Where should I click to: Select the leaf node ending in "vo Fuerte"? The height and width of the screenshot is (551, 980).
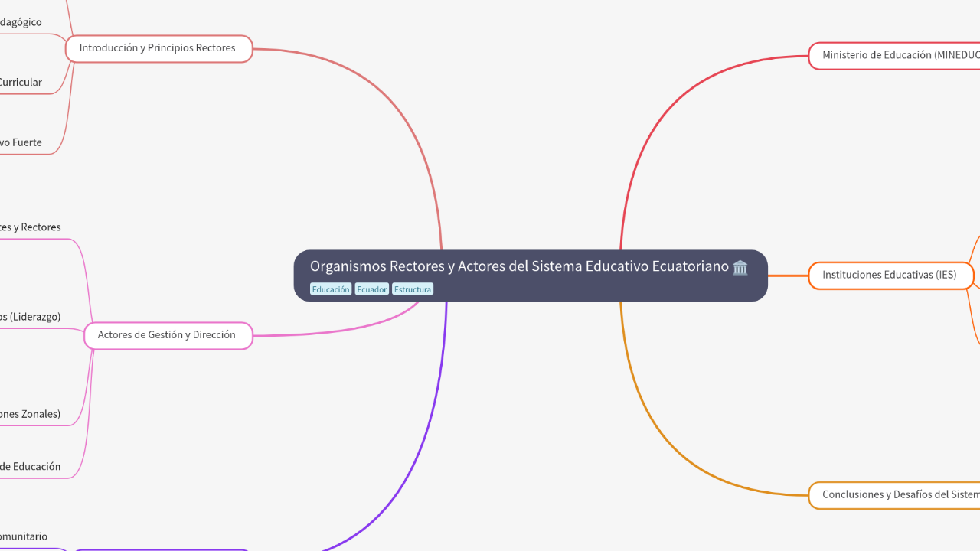pyautogui.click(x=21, y=142)
